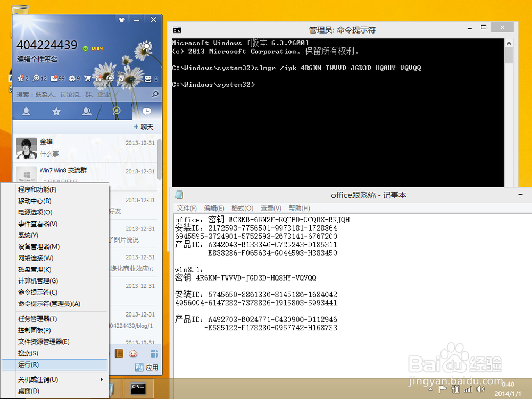Select 命令提示符(C) from the menu
The width and height of the screenshot is (532, 399).
(x=55, y=293)
